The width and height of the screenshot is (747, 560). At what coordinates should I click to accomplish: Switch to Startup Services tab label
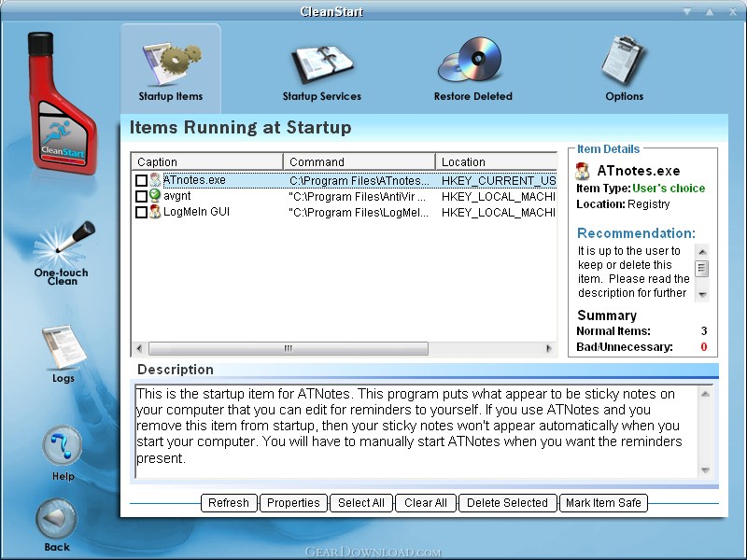(x=322, y=96)
